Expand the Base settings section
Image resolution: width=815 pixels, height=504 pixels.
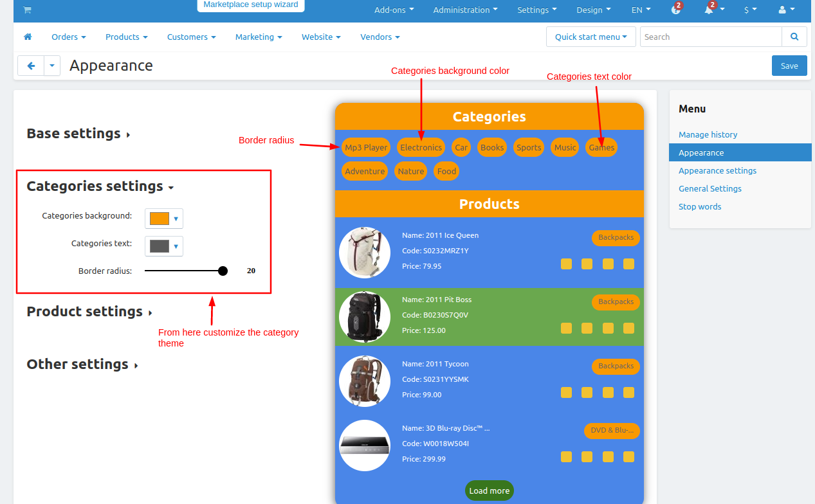tap(78, 134)
